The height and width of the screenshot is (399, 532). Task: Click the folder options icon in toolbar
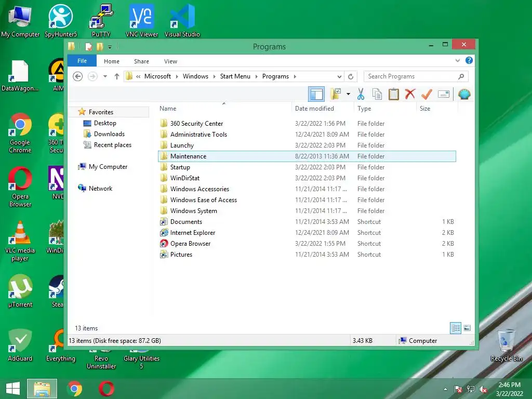click(336, 94)
